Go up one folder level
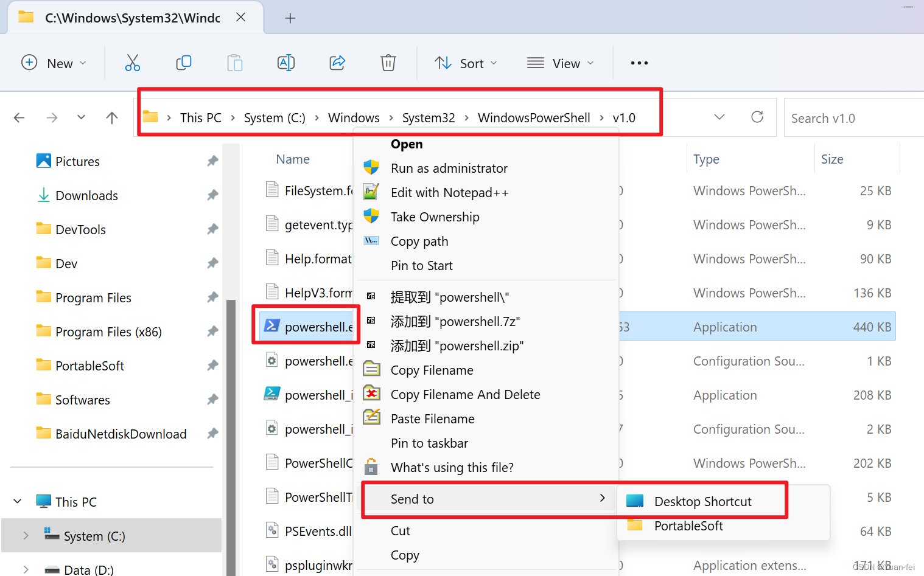Screen dimensions: 924x576 [112, 117]
